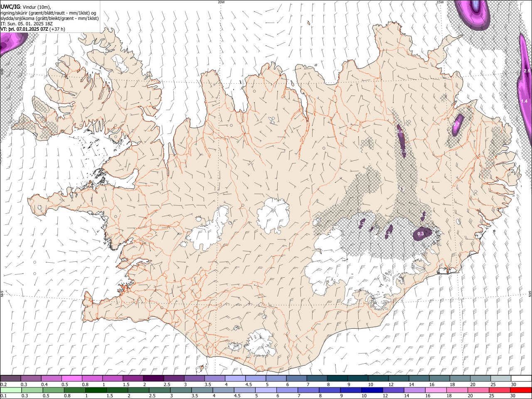Click the 2.6 precipitation value offshore east
532x399 pixels.
click(527, 71)
